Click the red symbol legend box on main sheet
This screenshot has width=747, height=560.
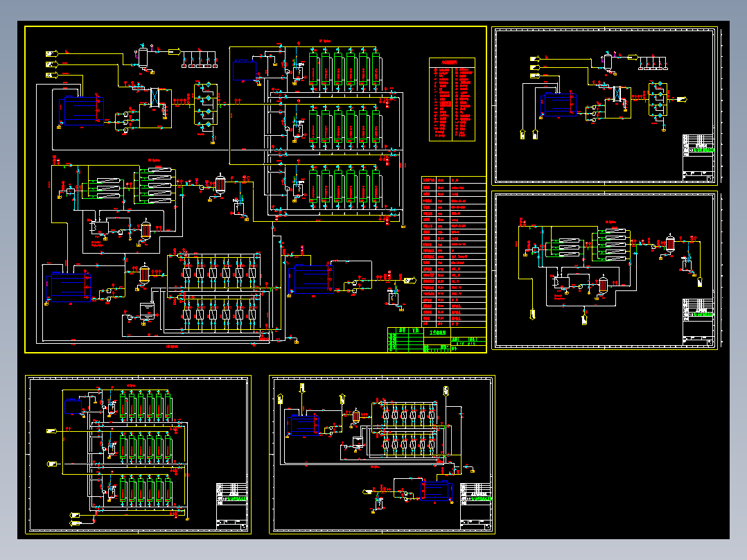452,100
